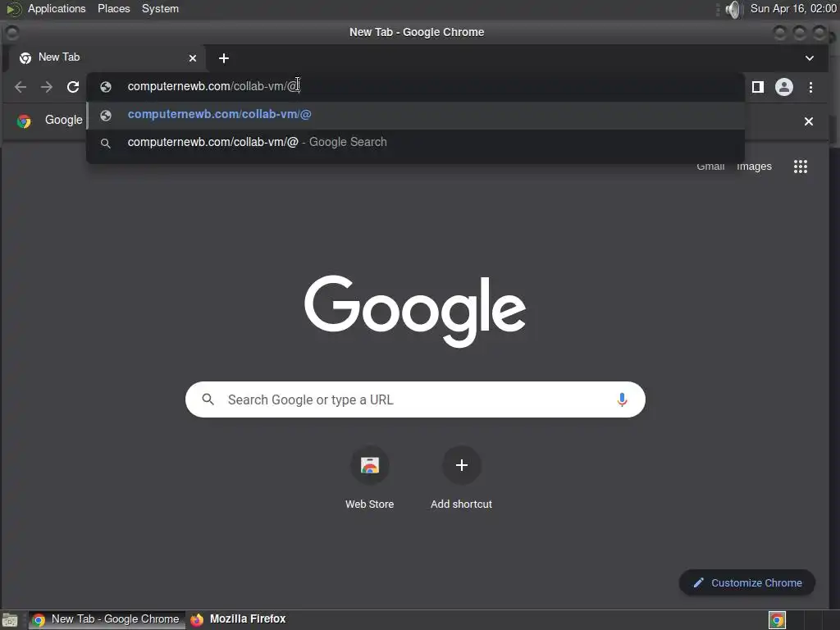This screenshot has width=840, height=630.
Task: Click the Google item with Chrome icon
Action: [x=50, y=121]
